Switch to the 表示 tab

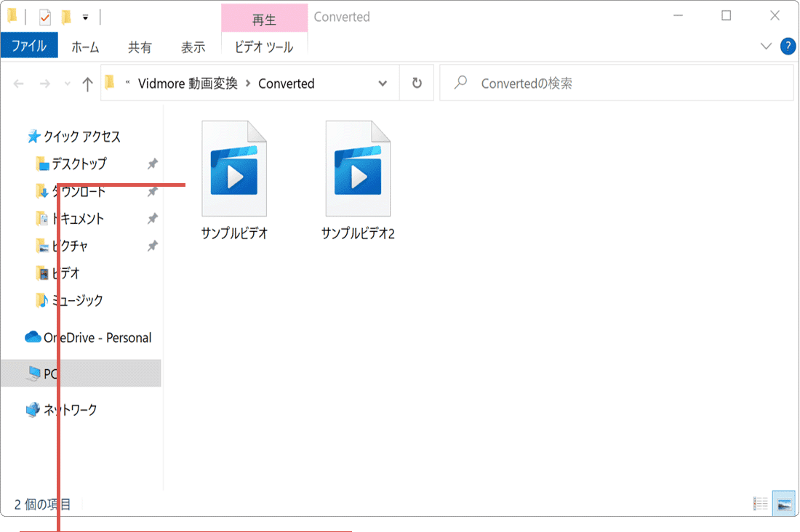pos(193,47)
